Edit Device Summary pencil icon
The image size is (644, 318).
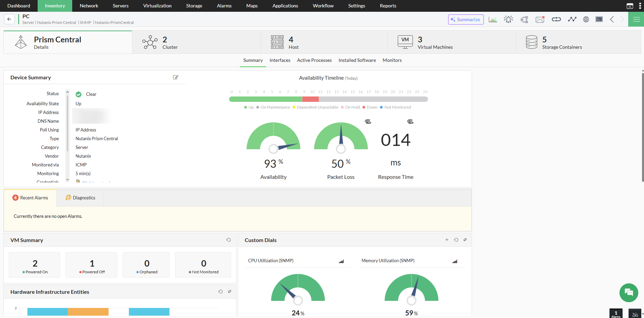pos(175,77)
